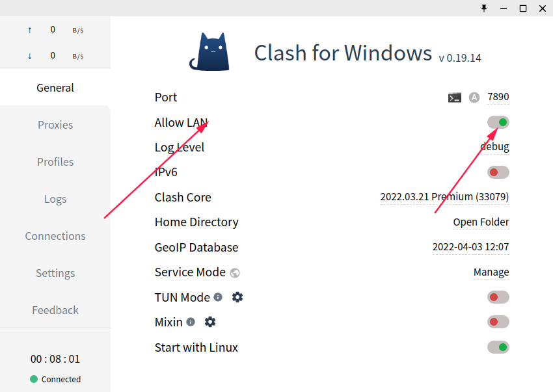Image resolution: width=553 pixels, height=392 pixels.
Task: Click the circled A icon next to Port
Action: click(474, 97)
